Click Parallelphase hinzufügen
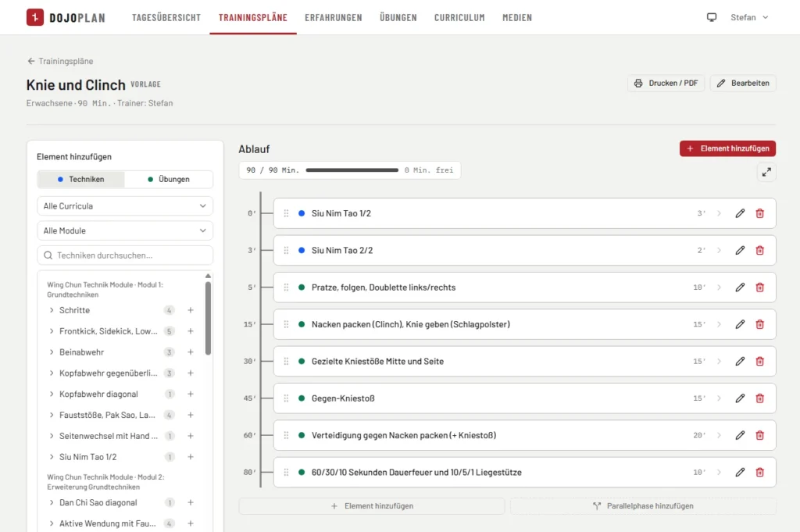Viewport: 800px width, 532px height. coord(643,506)
